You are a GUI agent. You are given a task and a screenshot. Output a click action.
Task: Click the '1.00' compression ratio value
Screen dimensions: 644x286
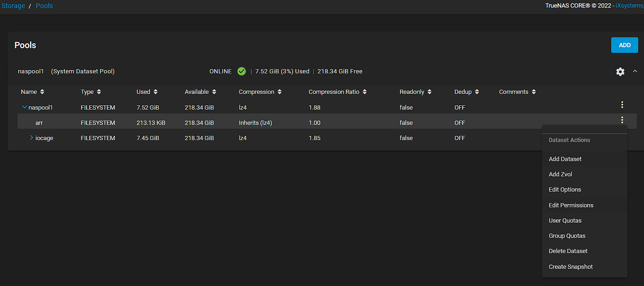pos(315,123)
